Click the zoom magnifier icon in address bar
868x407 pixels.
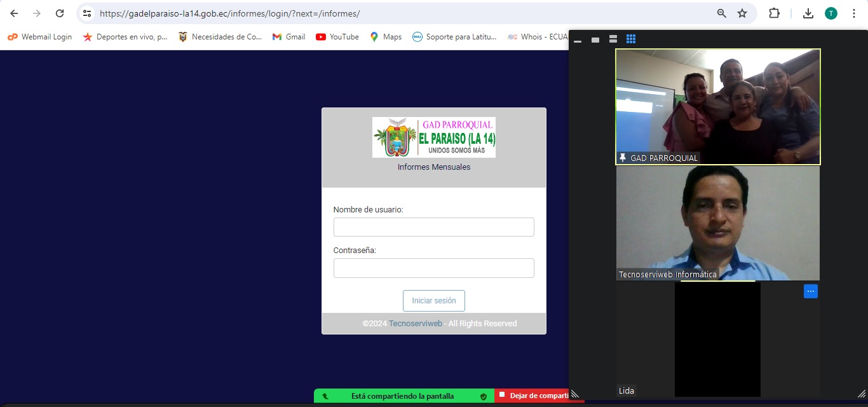[x=721, y=13]
